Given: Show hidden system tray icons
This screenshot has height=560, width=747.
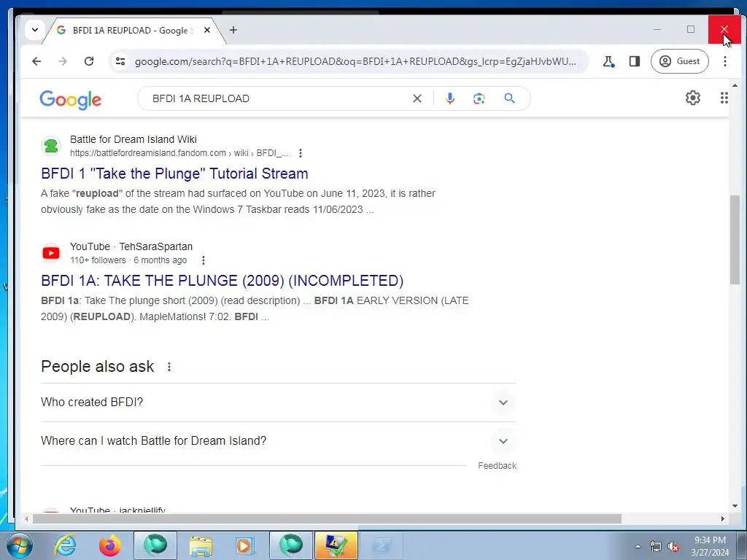Looking at the screenshot, I should [638, 547].
